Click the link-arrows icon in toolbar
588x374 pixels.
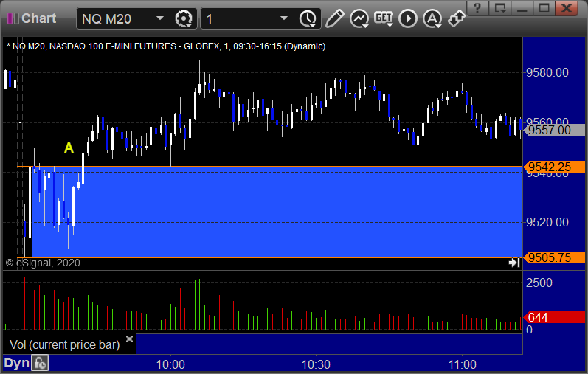coord(457,18)
